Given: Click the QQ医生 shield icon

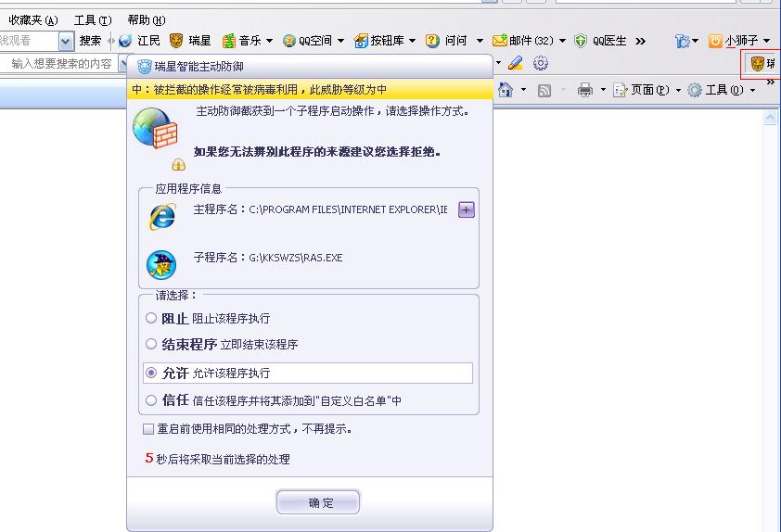Looking at the screenshot, I should (x=581, y=41).
